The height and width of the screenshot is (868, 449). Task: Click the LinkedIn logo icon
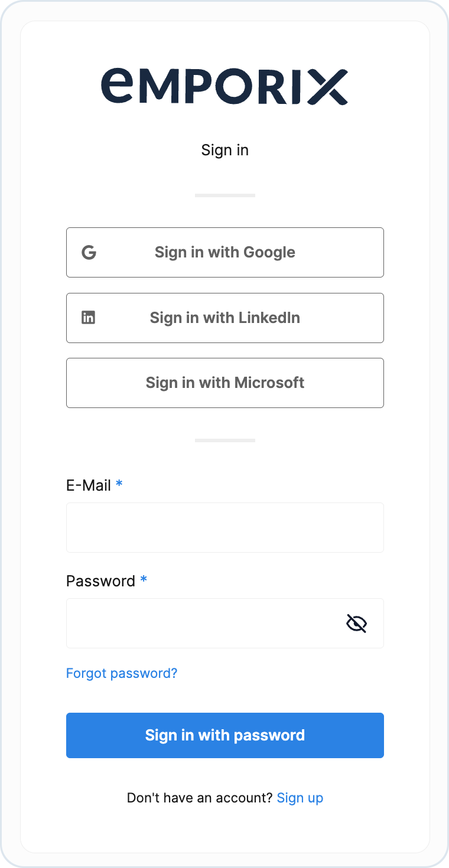88,318
